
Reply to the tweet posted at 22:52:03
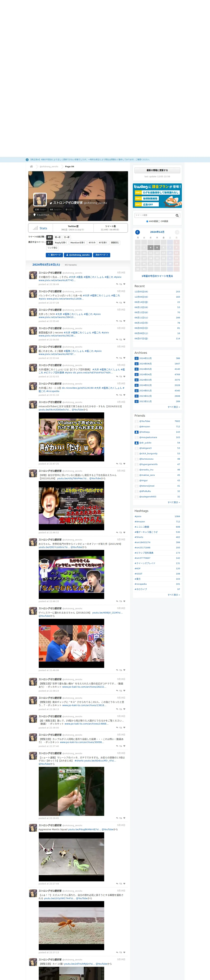117,376
